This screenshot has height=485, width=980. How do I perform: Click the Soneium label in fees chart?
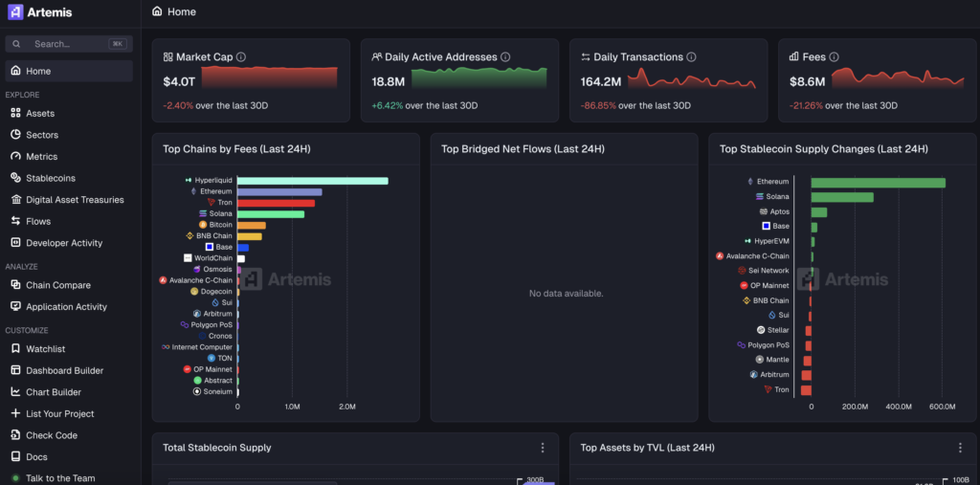click(x=217, y=391)
